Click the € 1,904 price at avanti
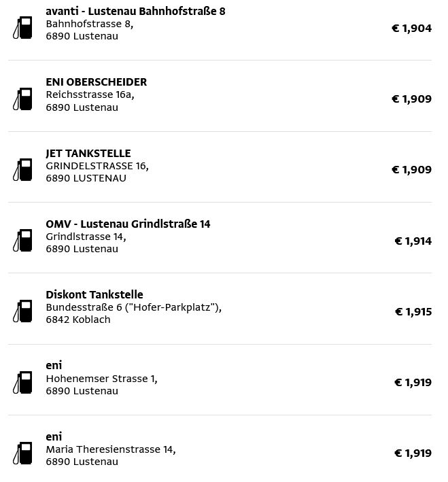 (411, 29)
